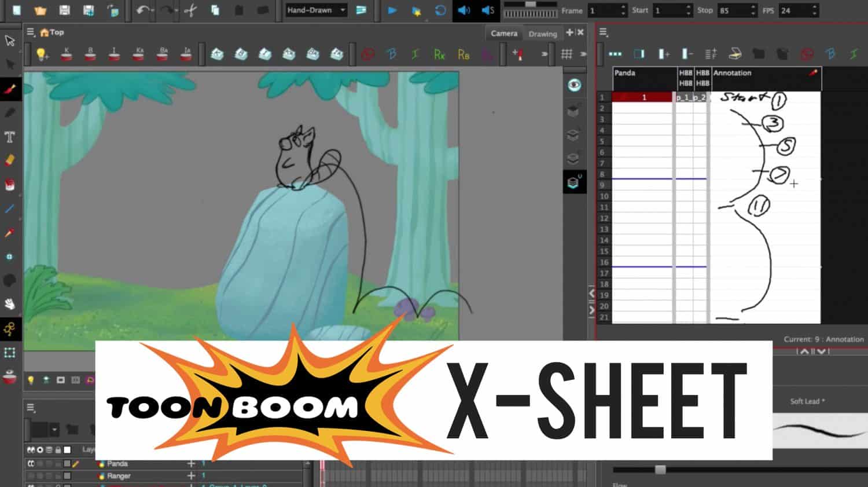Select the Transform tool

coord(10,353)
